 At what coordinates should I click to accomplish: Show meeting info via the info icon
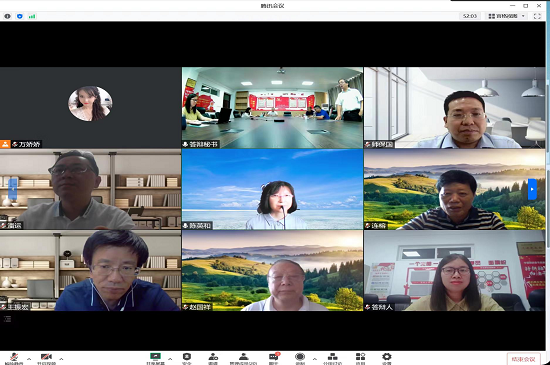click(x=7, y=16)
